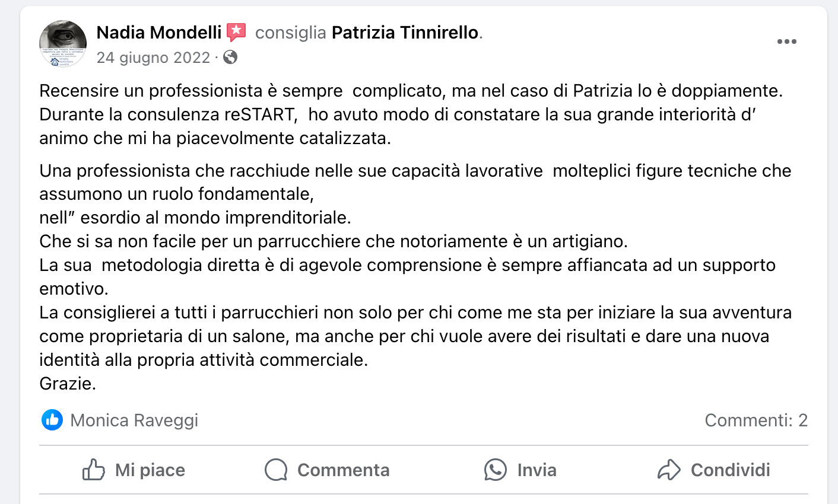Open Nadia Mondelli's profile picture

pos(63,44)
